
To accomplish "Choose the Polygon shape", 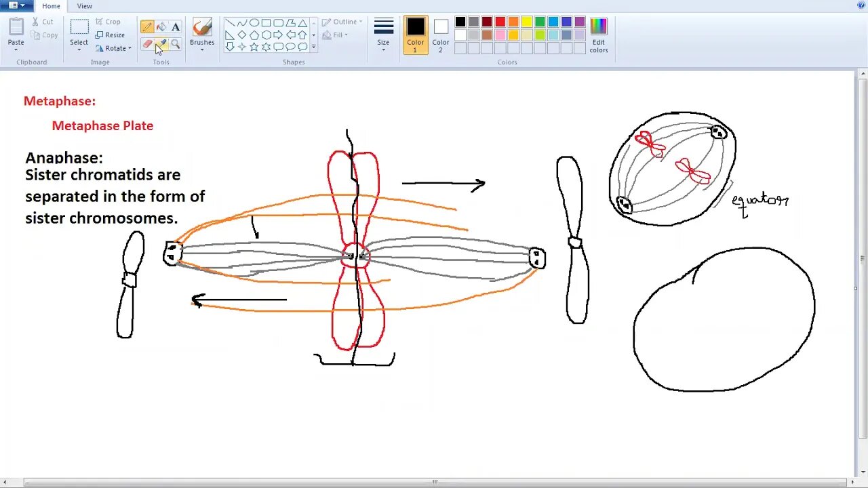I will pos(291,23).
